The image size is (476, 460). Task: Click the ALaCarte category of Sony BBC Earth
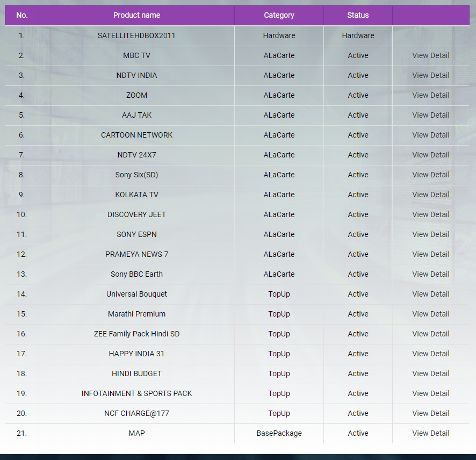279,274
